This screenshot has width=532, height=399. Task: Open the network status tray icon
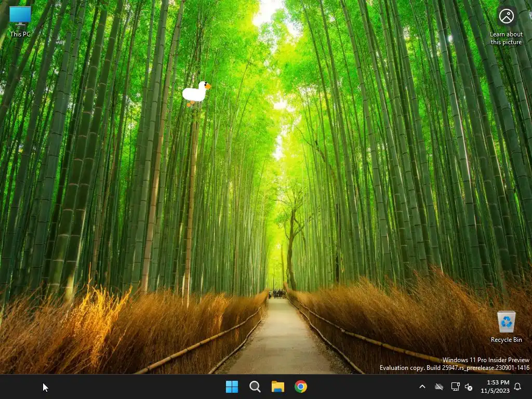[455, 387]
